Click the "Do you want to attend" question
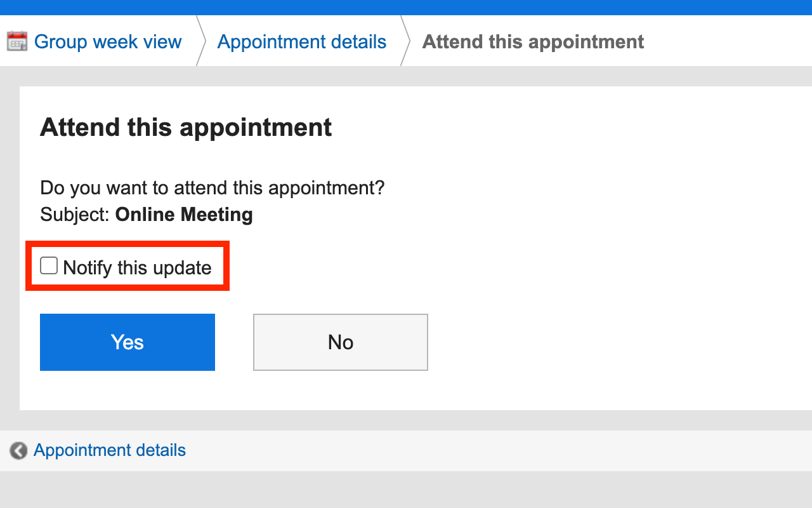 (x=213, y=188)
